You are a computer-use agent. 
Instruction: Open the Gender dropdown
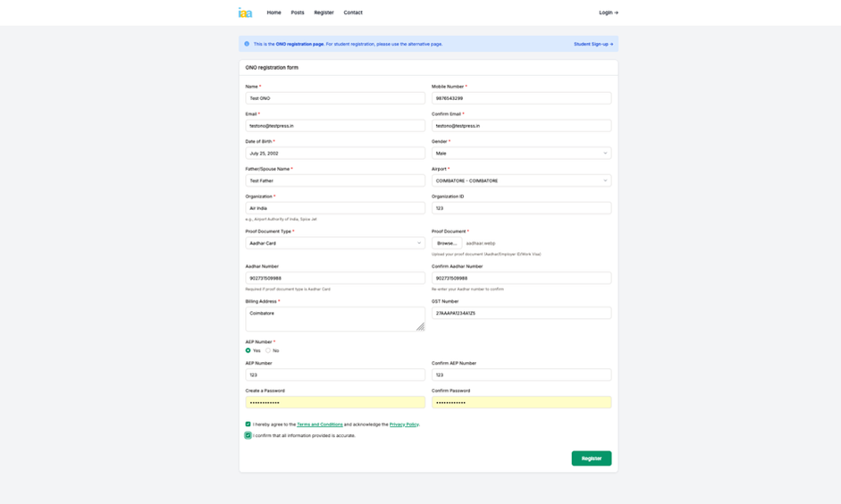(x=521, y=153)
